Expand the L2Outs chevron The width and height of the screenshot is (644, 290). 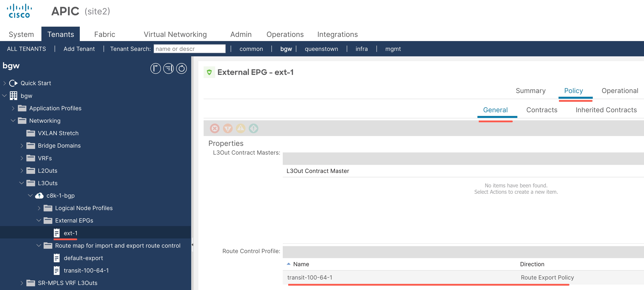[22, 171]
